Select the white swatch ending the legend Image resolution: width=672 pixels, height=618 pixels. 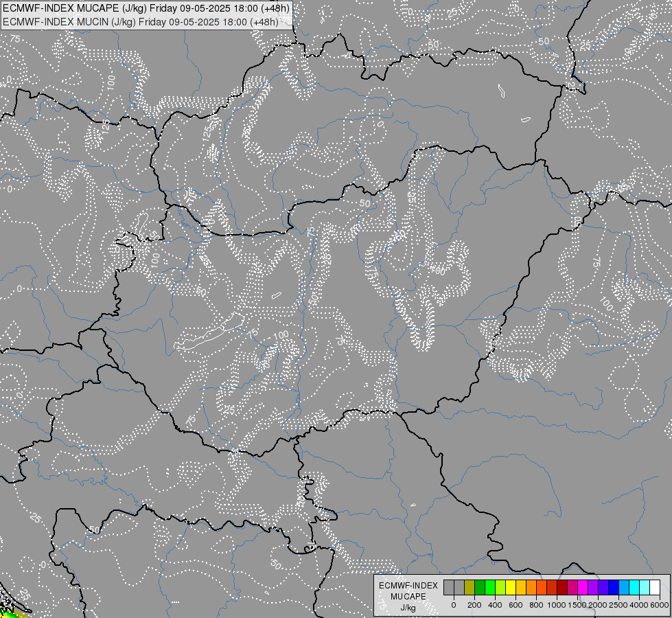656,587
